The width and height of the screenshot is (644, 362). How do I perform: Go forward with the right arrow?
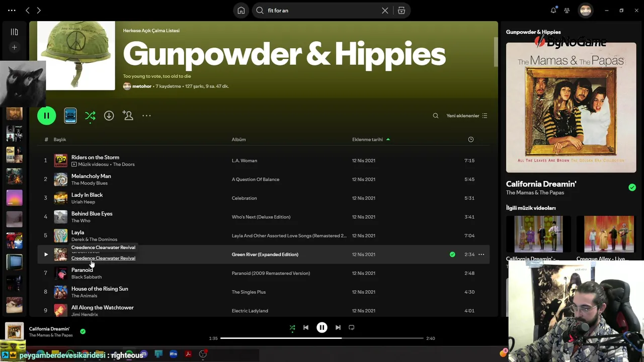[x=39, y=10]
